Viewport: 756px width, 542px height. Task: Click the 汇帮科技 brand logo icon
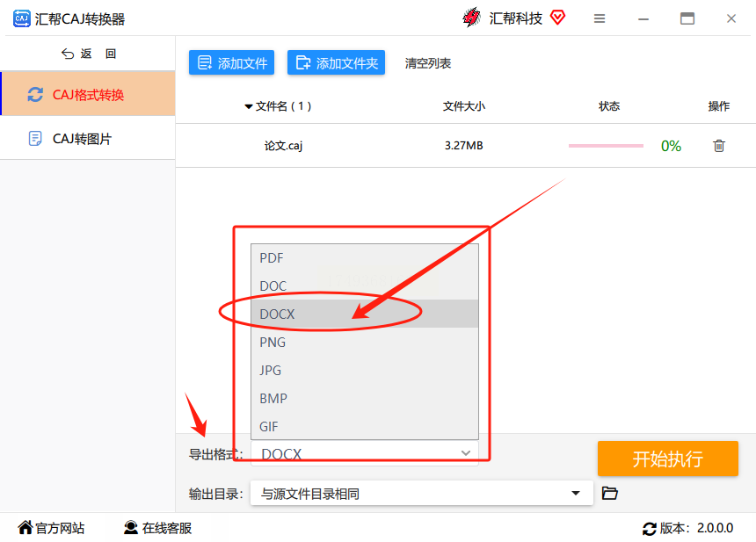tap(471, 18)
